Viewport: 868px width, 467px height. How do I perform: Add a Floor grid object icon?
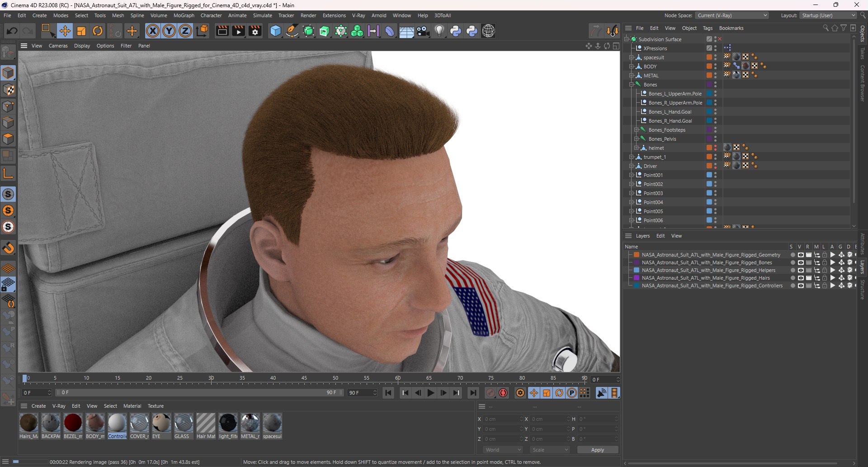[x=406, y=31]
